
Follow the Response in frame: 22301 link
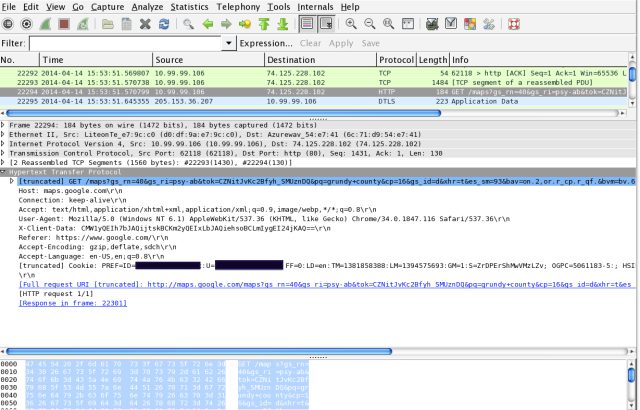73,303
